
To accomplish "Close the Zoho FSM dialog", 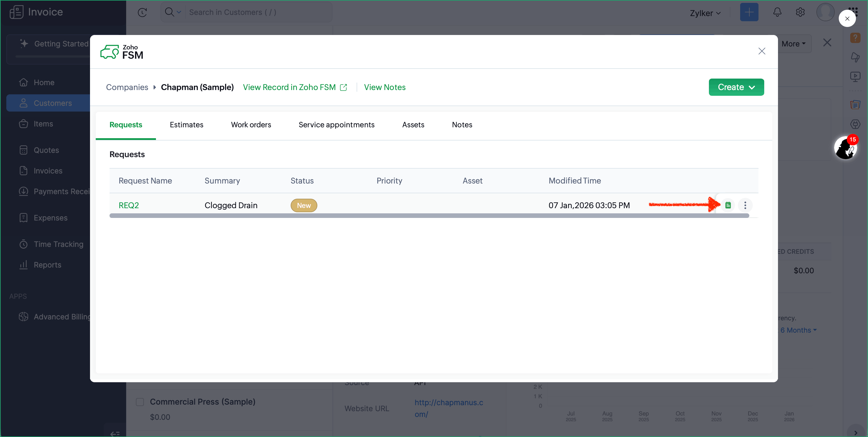I will pyautogui.click(x=762, y=51).
